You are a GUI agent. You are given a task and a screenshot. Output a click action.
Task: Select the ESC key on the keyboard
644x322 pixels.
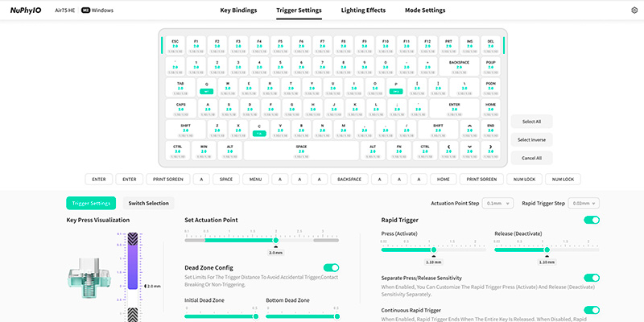coord(175,45)
